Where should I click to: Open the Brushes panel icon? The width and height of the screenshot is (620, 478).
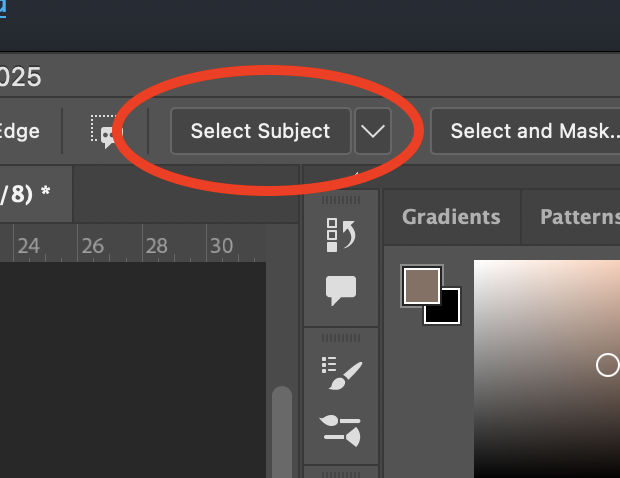point(341,429)
